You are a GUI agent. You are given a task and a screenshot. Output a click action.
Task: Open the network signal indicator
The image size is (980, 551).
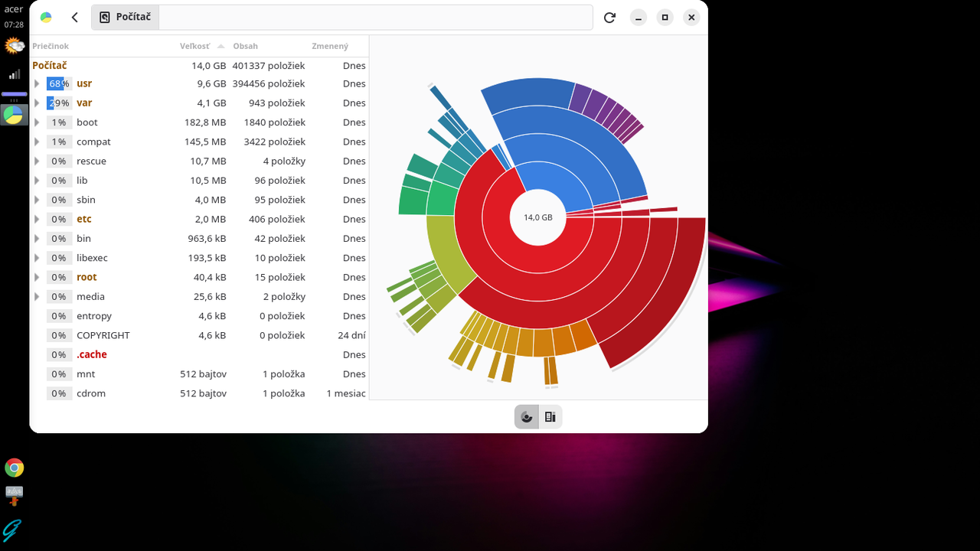point(14,74)
